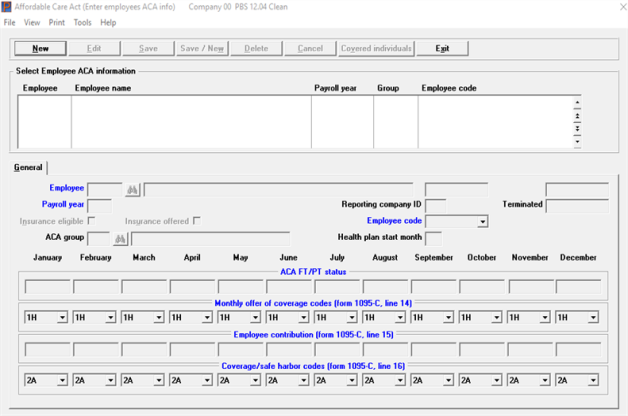Click the Covered individuals button

(375, 48)
